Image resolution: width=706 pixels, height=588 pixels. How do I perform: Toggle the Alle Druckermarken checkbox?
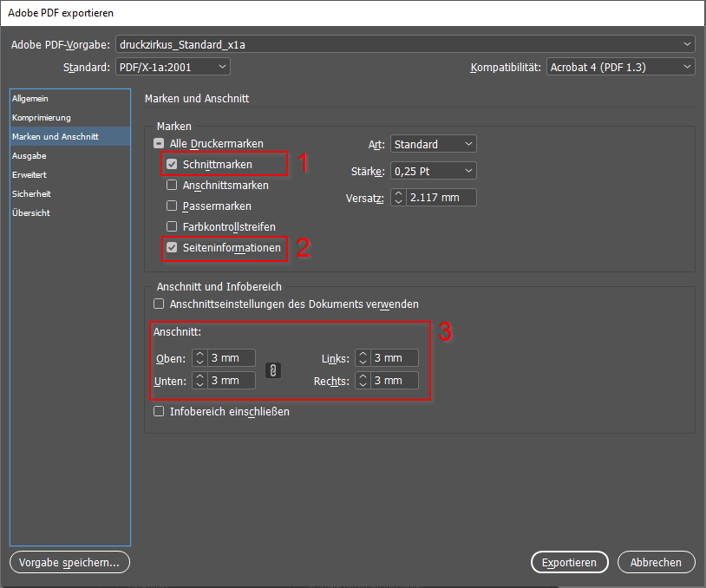[x=160, y=144]
